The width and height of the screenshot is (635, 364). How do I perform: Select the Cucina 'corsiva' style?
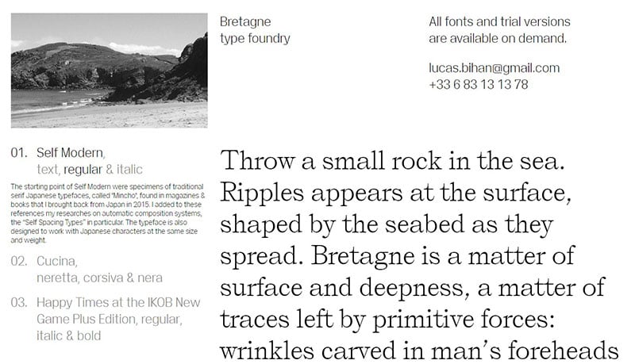[x=103, y=278]
